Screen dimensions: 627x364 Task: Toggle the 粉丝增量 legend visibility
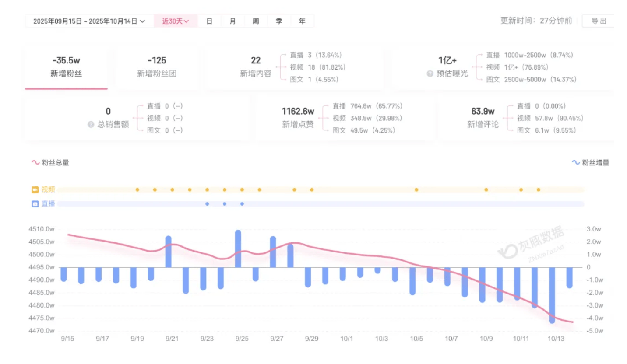click(596, 162)
